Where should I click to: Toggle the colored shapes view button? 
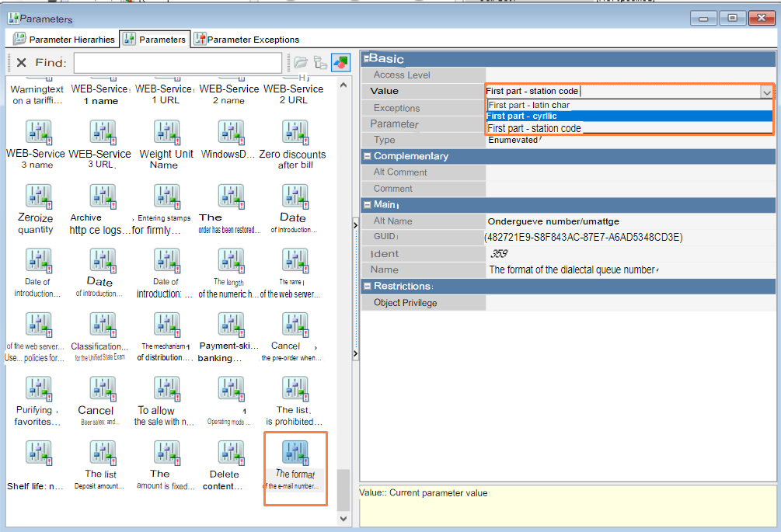pyautogui.click(x=340, y=63)
